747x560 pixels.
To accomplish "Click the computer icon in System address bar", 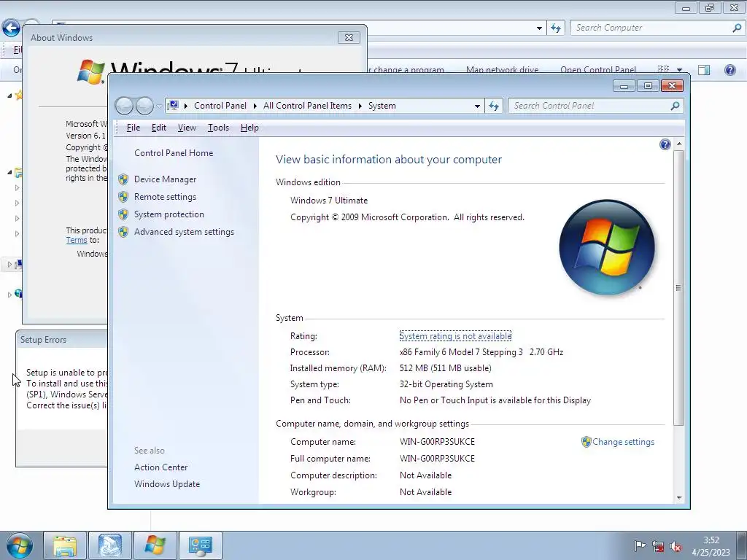I will point(173,106).
